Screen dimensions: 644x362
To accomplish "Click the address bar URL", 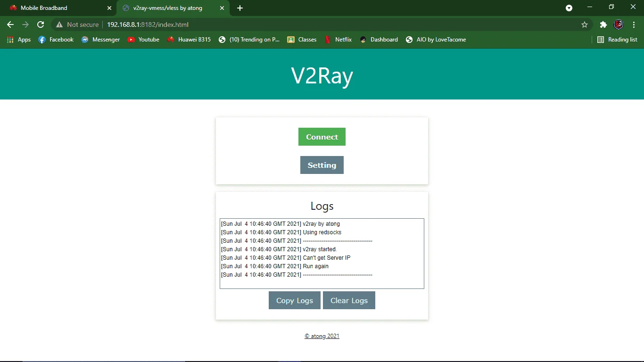I will [x=148, y=25].
